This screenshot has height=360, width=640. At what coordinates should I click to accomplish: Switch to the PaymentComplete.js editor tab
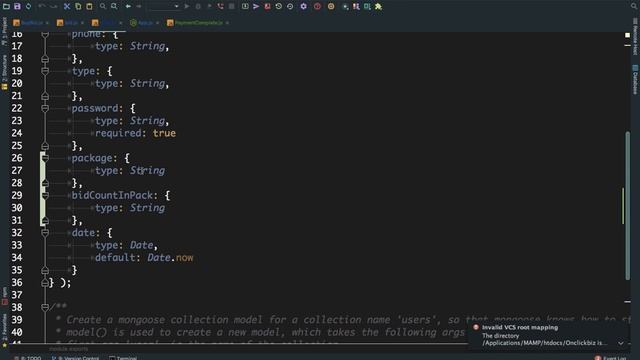(198, 23)
